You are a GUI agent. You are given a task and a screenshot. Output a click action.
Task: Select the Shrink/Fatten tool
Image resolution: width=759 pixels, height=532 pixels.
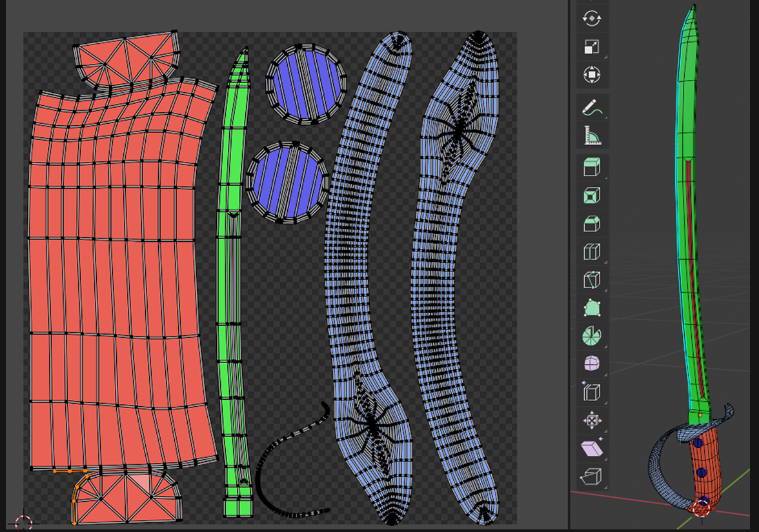(592, 420)
